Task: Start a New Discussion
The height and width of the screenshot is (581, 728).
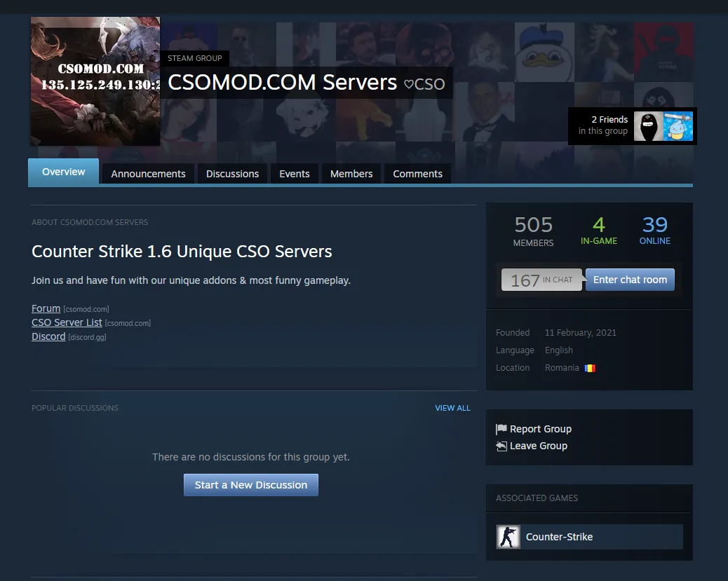Action: point(250,485)
